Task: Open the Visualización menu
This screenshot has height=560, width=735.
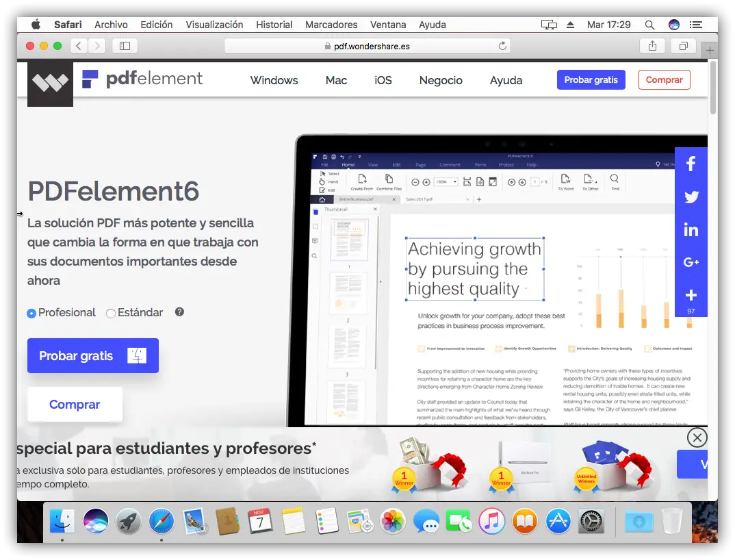Action: (x=214, y=25)
